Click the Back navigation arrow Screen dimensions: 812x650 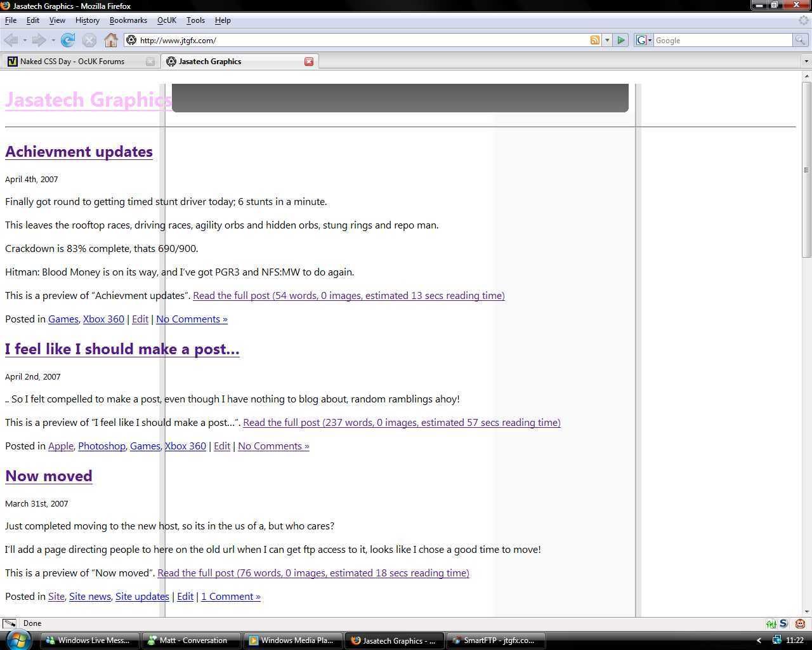click(x=10, y=40)
